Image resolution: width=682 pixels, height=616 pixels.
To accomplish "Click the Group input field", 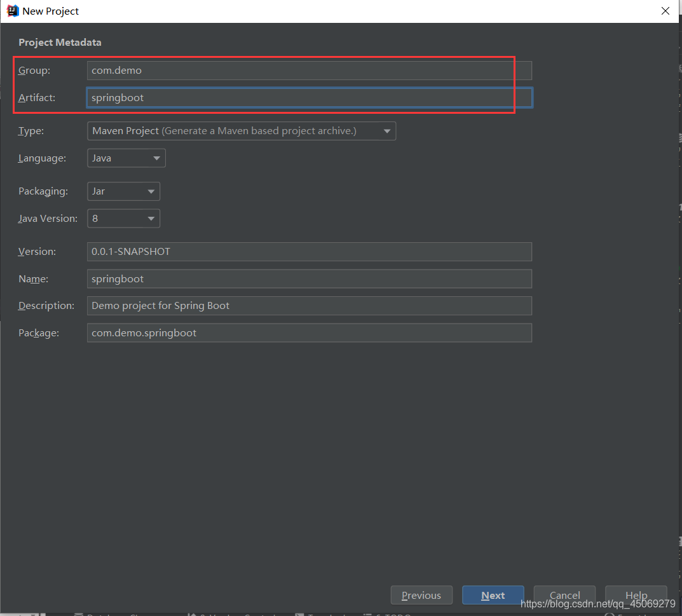I will (309, 71).
